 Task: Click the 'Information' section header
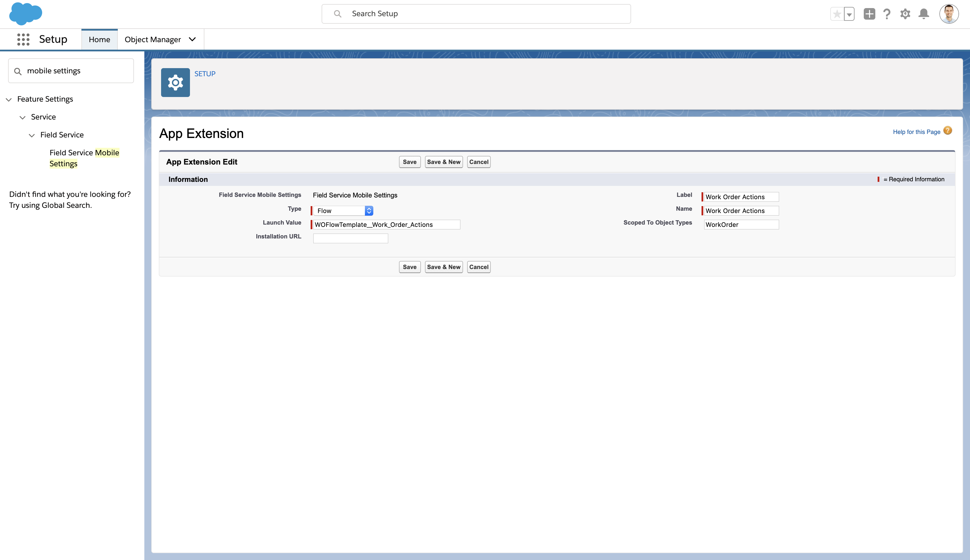(x=188, y=180)
